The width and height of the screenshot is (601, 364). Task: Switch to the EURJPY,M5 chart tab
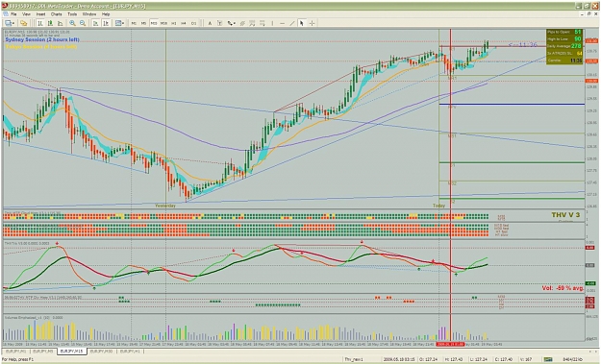point(43,351)
